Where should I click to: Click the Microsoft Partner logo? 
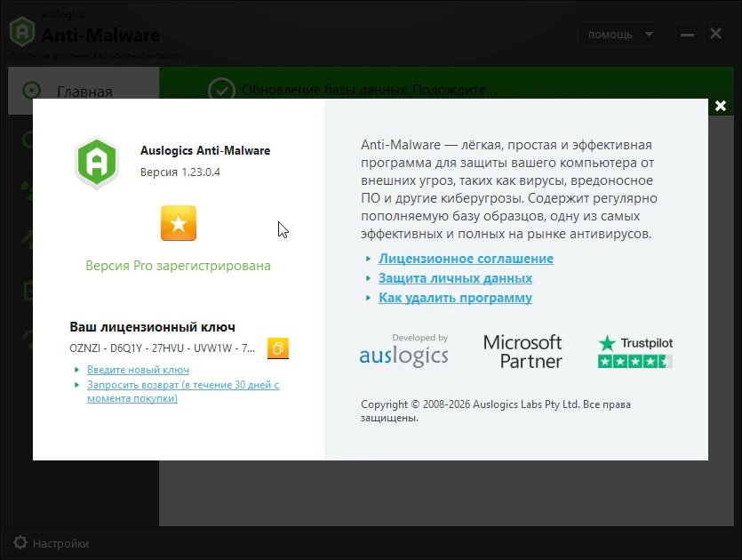(523, 352)
